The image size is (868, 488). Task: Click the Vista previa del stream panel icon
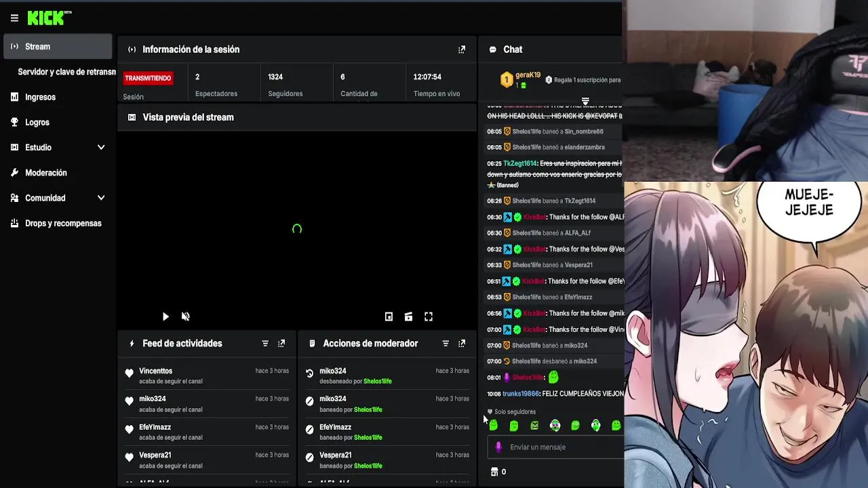point(132,117)
